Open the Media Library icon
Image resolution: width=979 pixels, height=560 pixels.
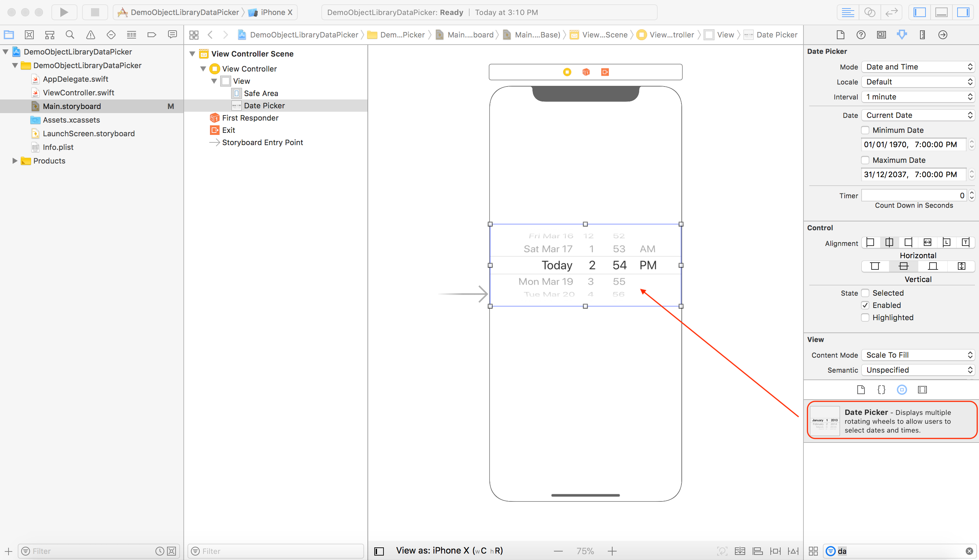pos(922,389)
